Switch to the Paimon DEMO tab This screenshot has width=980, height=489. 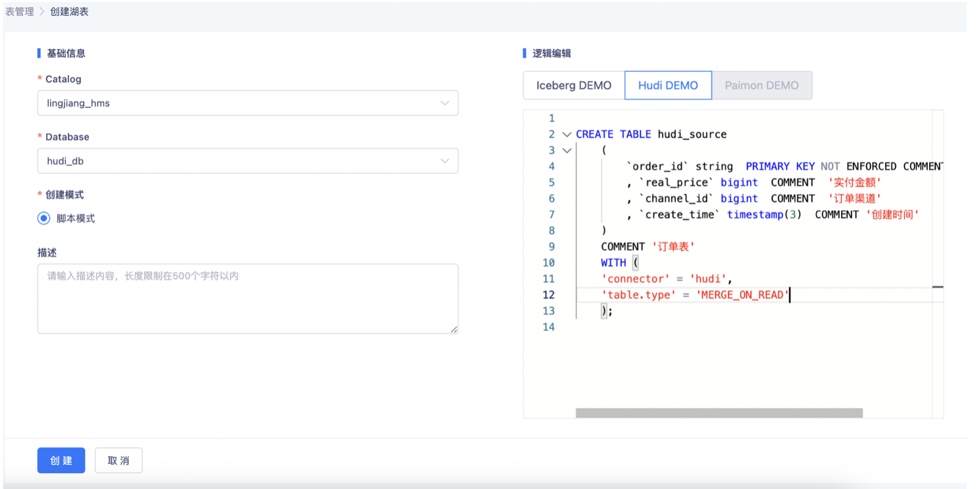point(762,85)
